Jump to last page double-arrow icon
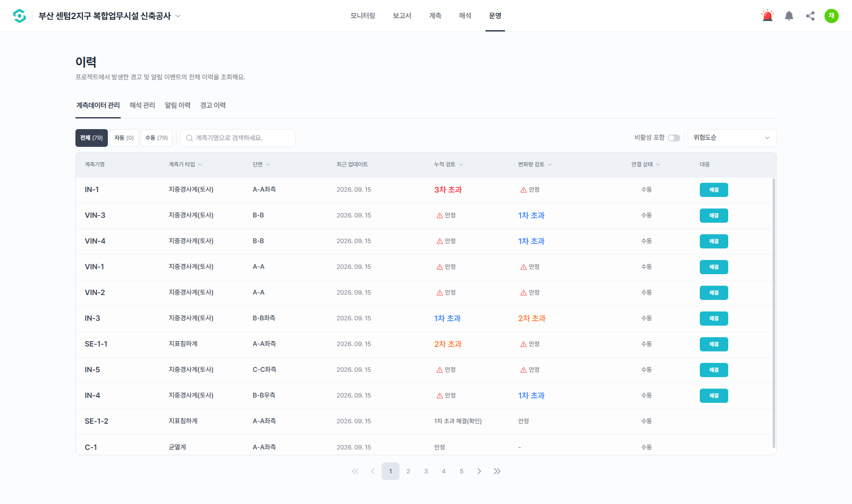 pos(497,471)
